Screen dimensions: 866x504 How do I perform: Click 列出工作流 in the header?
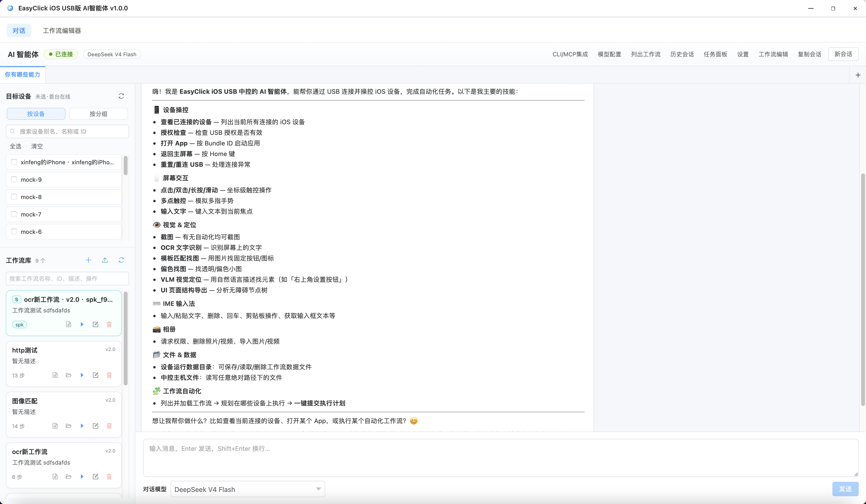(x=646, y=54)
